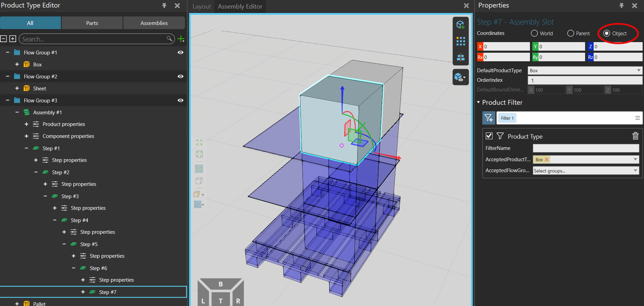Select the World coordinates radio button
644x306 pixels.
(x=534, y=33)
